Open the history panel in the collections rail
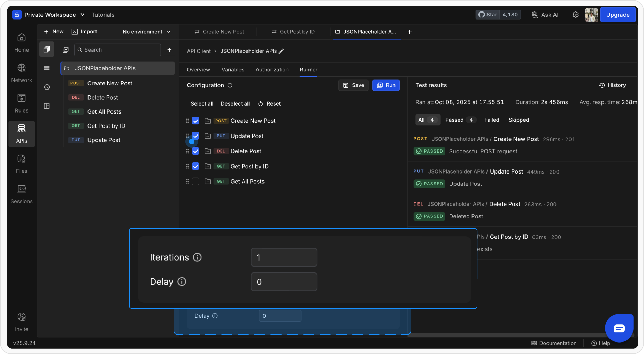644x354 pixels. pyautogui.click(x=47, y=87)
